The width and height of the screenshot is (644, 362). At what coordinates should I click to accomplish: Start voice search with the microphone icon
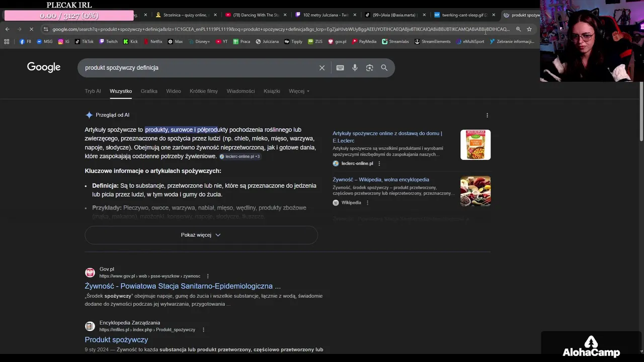click(355, 68)
